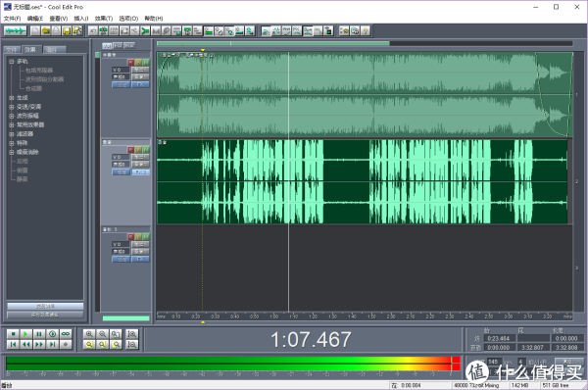Click the record button in transport controls

tap(66, 344)
